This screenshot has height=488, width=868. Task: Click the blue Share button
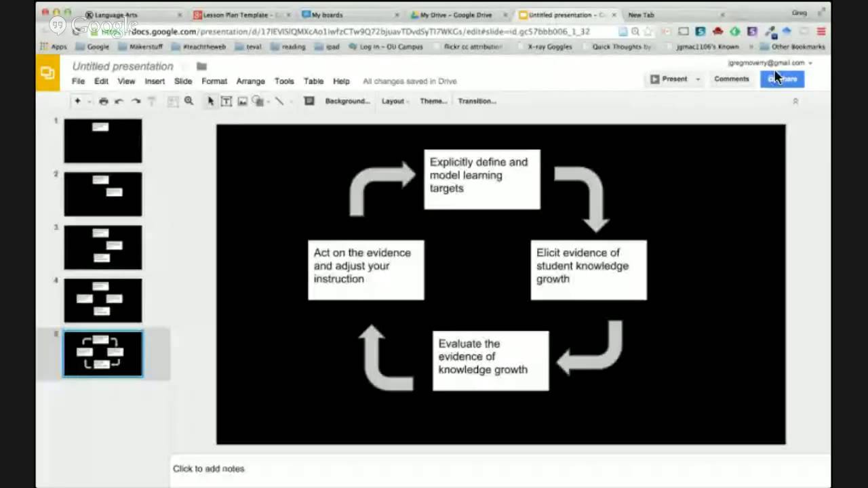click(x=783, y=79)
